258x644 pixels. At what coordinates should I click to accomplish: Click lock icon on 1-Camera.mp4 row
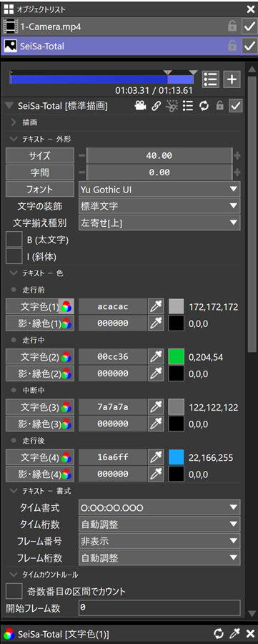click(x=232, y=26)
